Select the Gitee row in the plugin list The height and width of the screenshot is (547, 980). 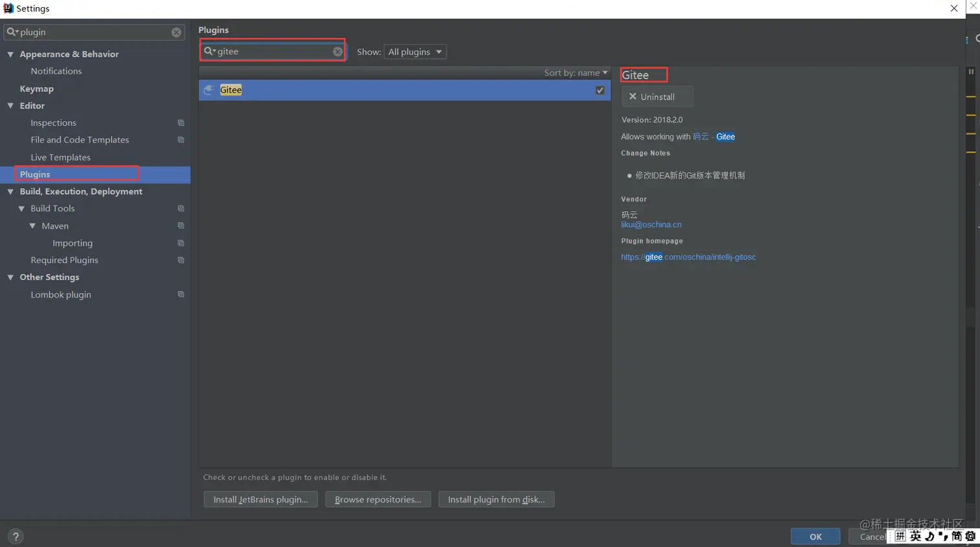[x=404, y=90]
